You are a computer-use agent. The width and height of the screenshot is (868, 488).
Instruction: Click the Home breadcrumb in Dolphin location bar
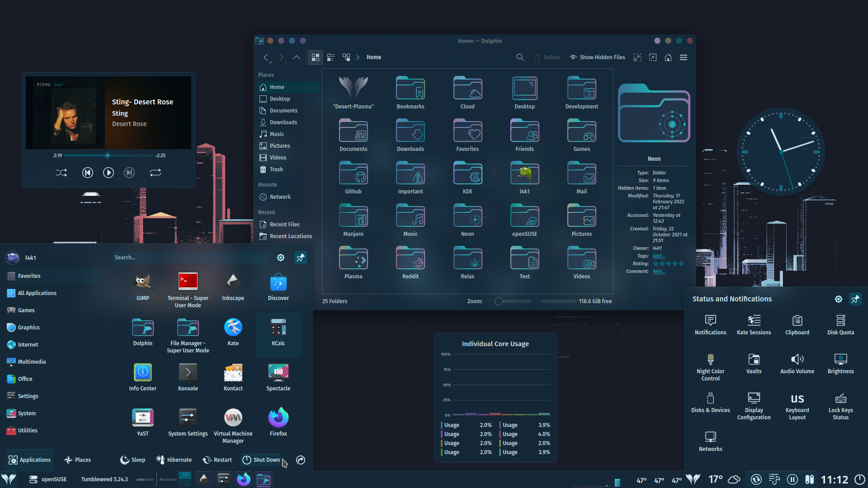pos(374,57)
